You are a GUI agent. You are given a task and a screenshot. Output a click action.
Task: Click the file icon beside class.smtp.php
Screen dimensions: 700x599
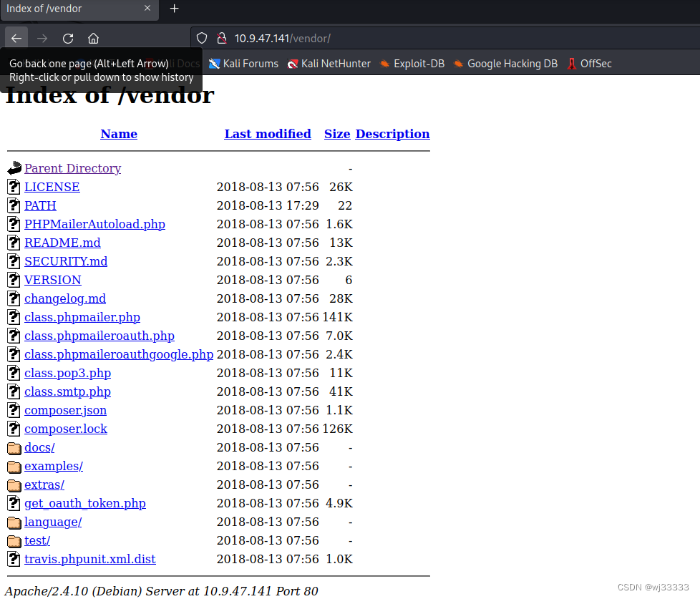(x=14, y=391)
